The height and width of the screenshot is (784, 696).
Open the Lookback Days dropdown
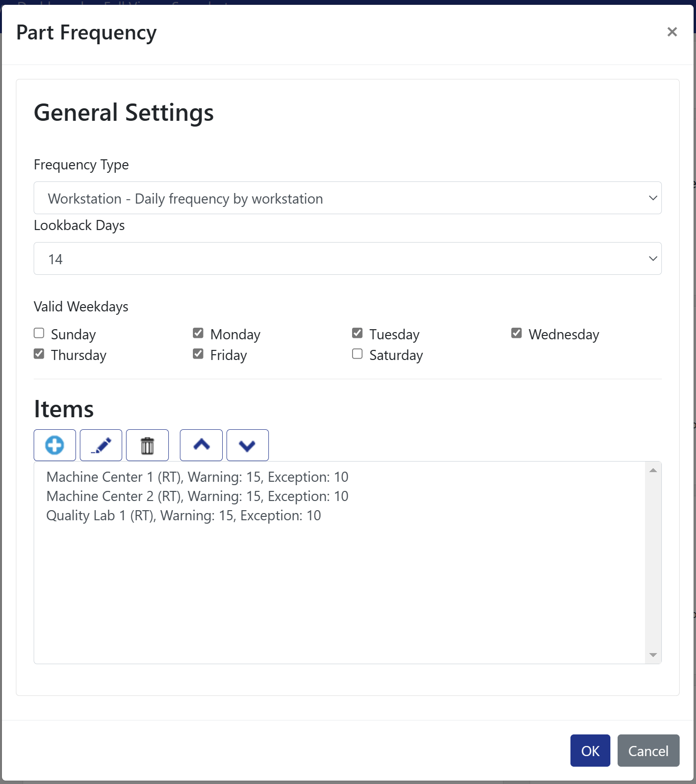[348, 258]
